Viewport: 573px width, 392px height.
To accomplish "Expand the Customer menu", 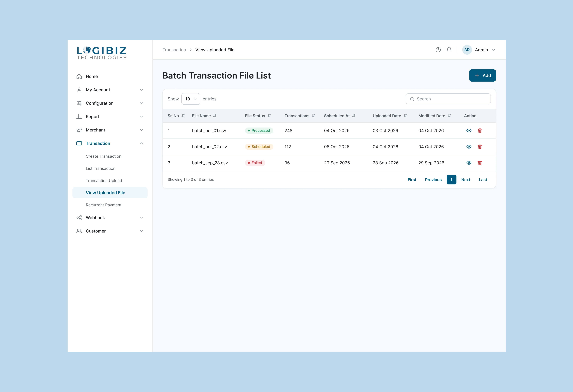I will tap(110, 231).
